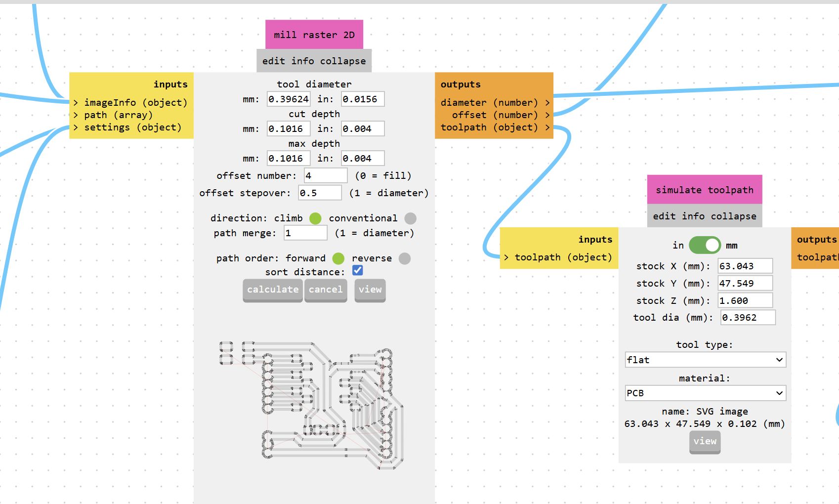The width and height of the screenshot is (839, 504).
Task: Toggle the in/mm units switch
Action: [705, 245]
